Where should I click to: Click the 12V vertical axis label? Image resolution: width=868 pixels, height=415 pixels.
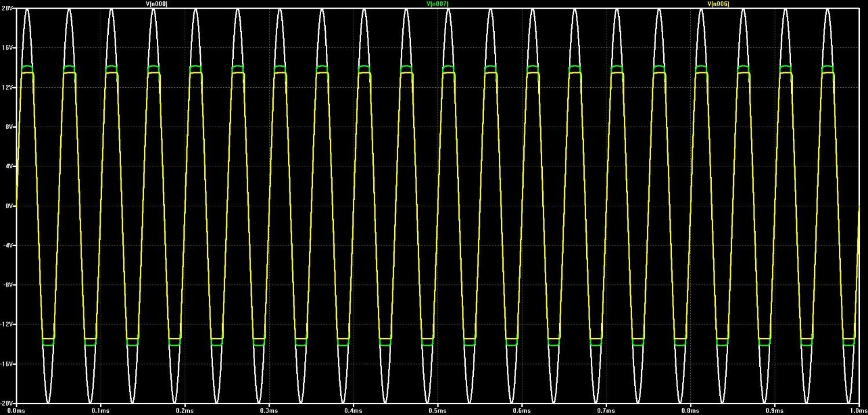pos(7,87)
